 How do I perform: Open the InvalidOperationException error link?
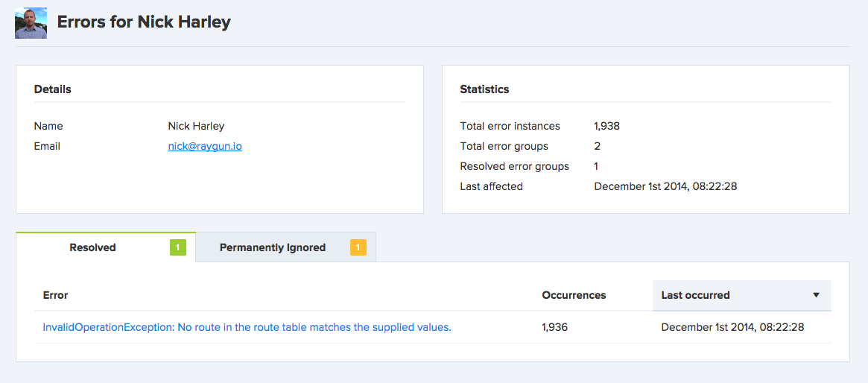(247, 327)
